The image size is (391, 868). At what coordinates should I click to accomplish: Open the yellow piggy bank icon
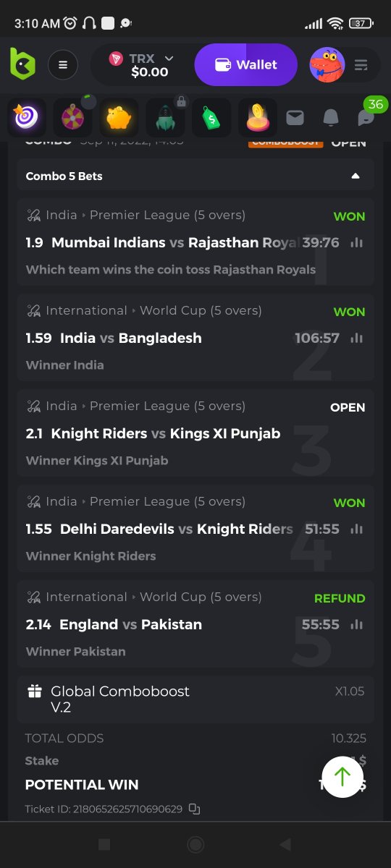click(119, 118)
